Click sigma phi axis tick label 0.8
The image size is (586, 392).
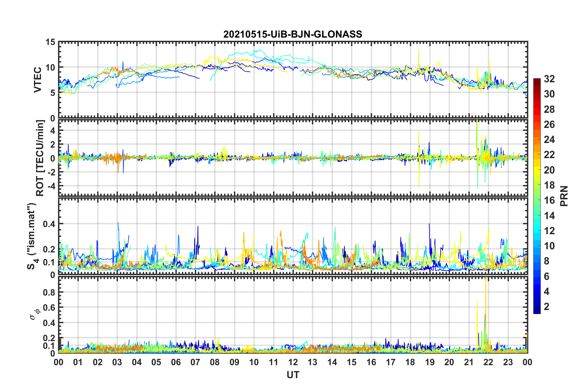tap(49, 292)
